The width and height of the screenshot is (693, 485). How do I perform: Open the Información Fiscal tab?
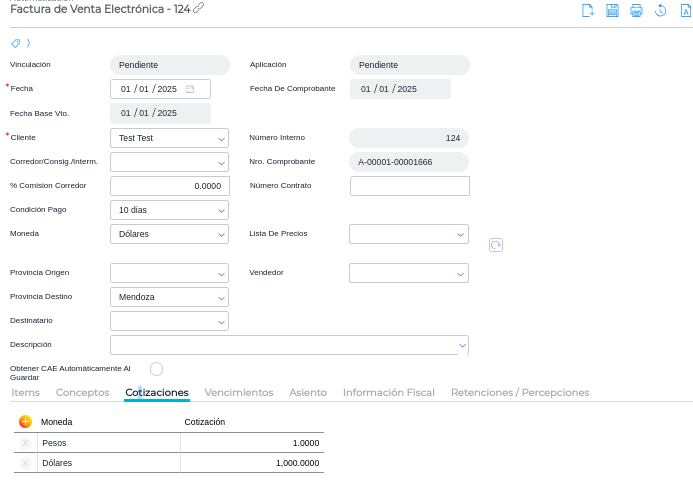[388, 393]
